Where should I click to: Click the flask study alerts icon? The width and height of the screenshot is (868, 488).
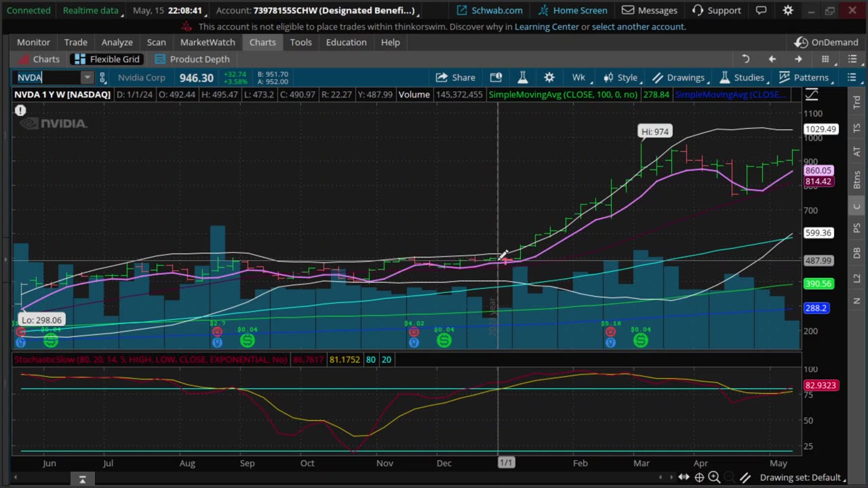[523, 77]
